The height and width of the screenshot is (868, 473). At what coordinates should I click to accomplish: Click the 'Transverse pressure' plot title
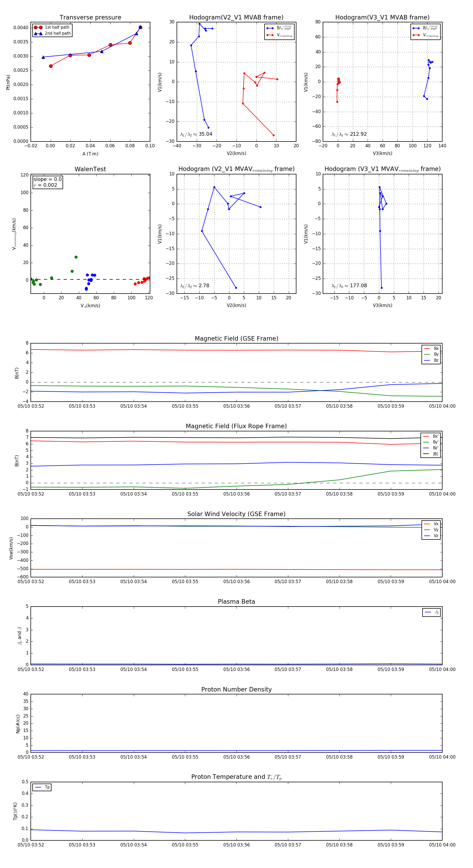(90, 18)
